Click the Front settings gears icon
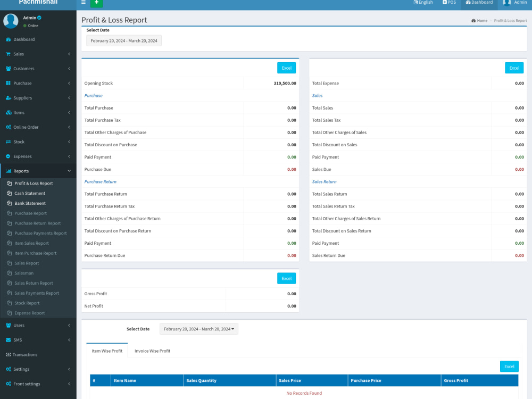Screen dimensions: 532x399 (x=9, y=384)
